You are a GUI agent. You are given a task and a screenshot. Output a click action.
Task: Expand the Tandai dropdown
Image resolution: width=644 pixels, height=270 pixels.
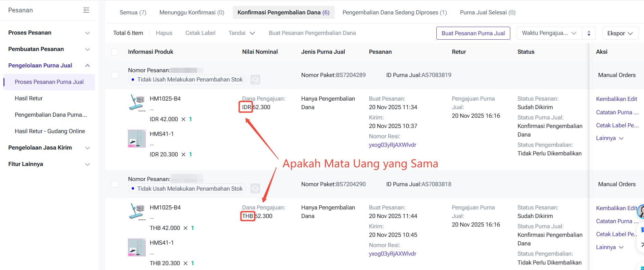[x=241, y=33]
